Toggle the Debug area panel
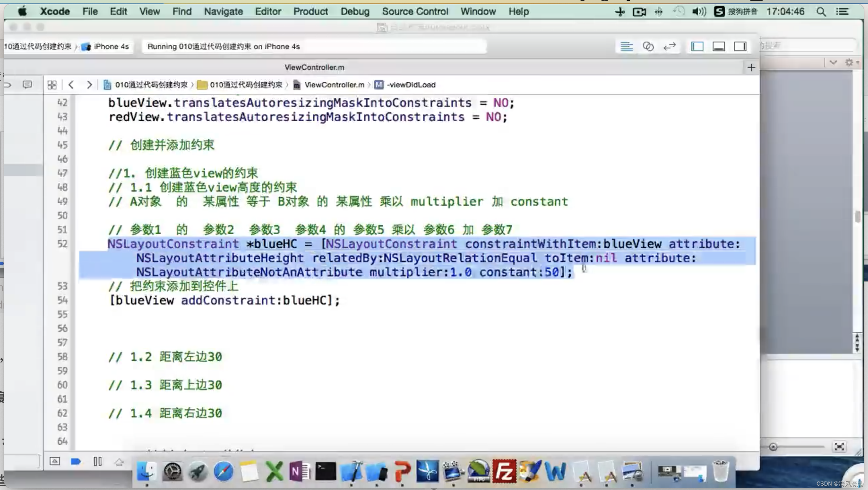This screenshot has height=490, width=868. [x=719, y=46]
